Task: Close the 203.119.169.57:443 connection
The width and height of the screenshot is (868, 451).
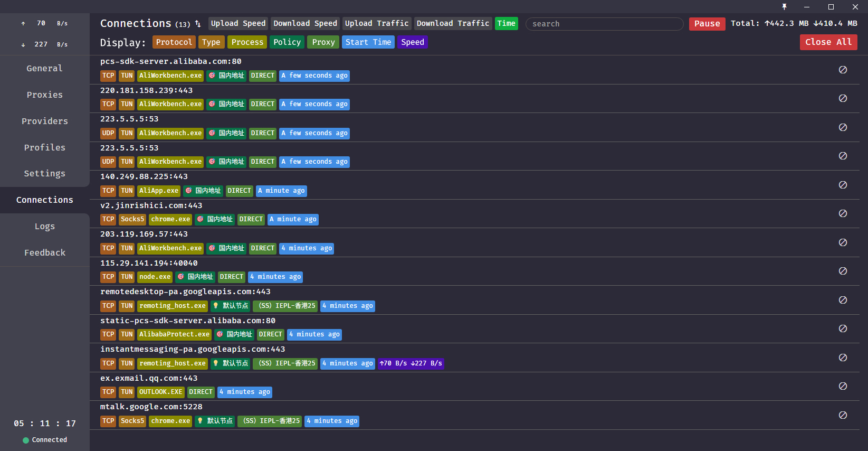Action: [843, 242]
